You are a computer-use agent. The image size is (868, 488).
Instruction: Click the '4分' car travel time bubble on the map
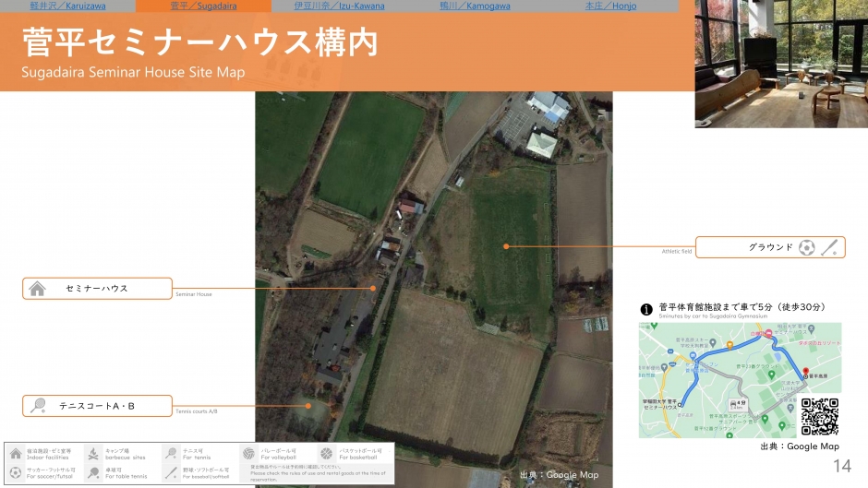tap(738, 404)
